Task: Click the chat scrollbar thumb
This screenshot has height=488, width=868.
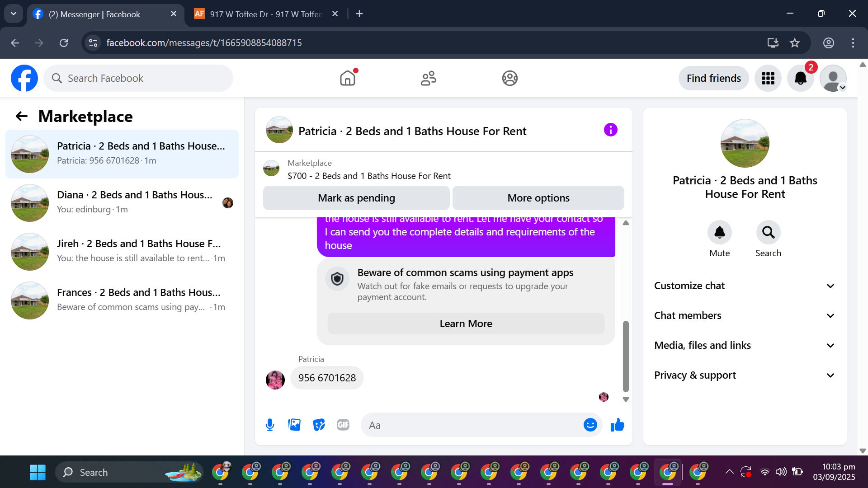Action: [x=626, y=356]
